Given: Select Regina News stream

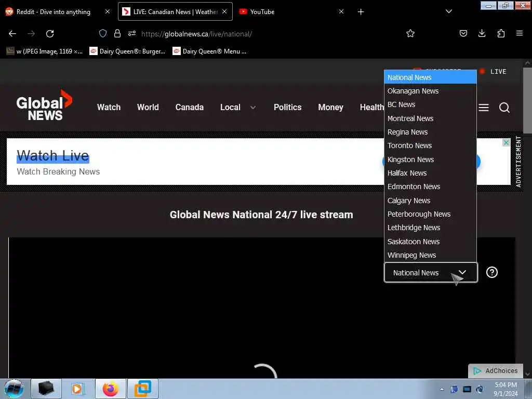Looking at the screenshot, I should click(x=430, y=132).
